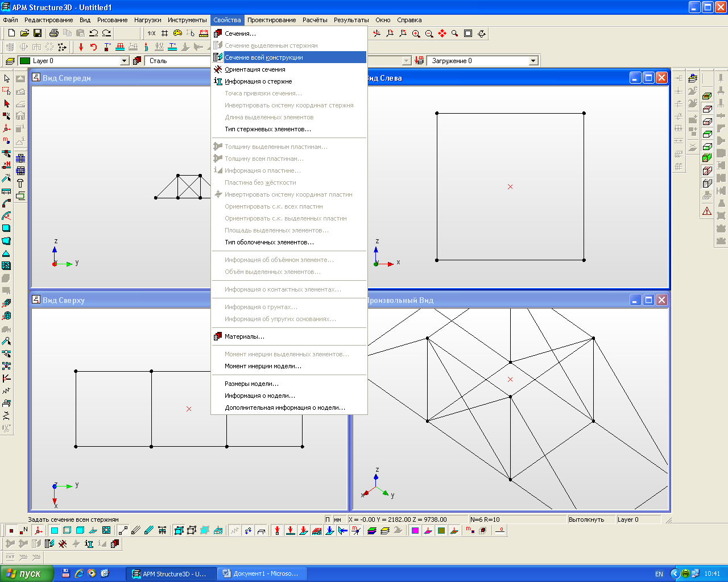Open the layers icon beside Layer 0
The image size is (728, 582).
click(x=10, y=61)
